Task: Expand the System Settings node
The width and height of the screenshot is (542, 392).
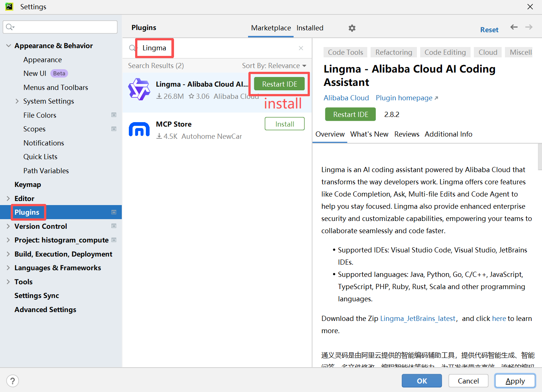Action: (17, 101)
